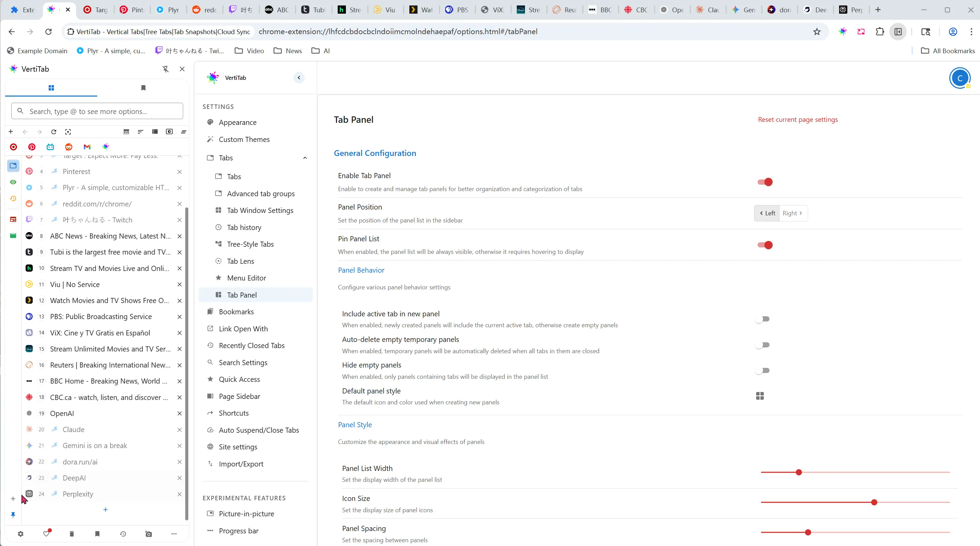Collapse the Tabs settings group chevron
Viewport: 980px width, 546px height.
[305, 158]
